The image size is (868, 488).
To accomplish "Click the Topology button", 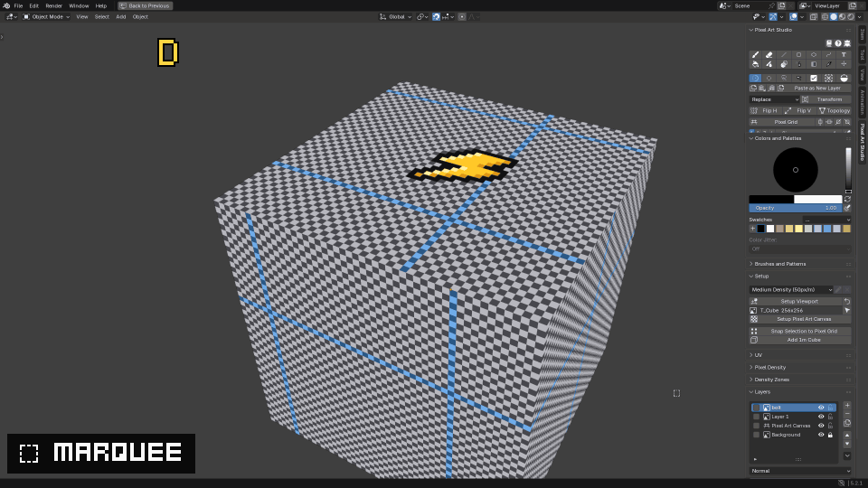I will pos(835,110).
